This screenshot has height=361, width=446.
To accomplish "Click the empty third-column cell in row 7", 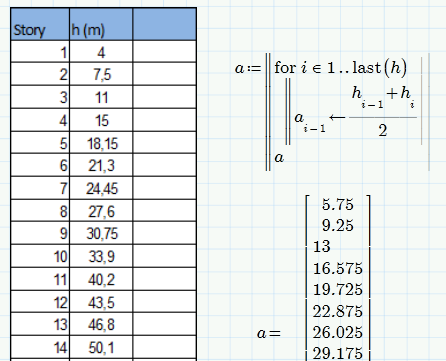I will tap(164, 188).
